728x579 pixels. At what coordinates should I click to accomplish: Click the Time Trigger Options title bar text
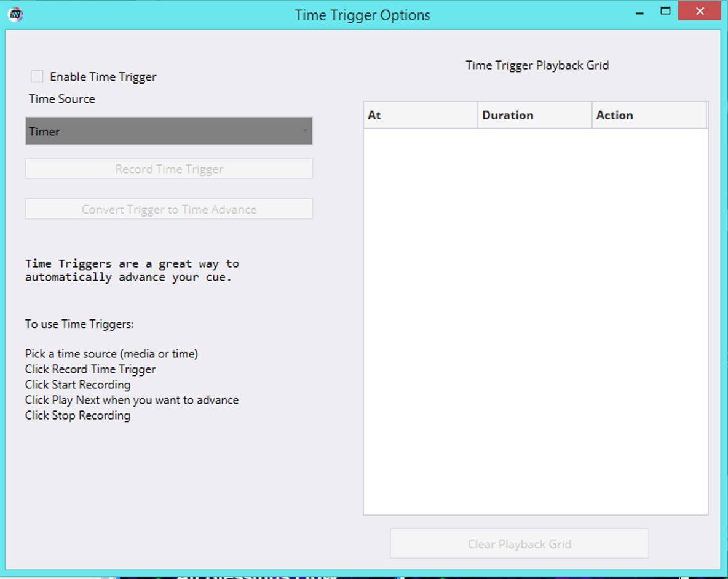[362, 15]
